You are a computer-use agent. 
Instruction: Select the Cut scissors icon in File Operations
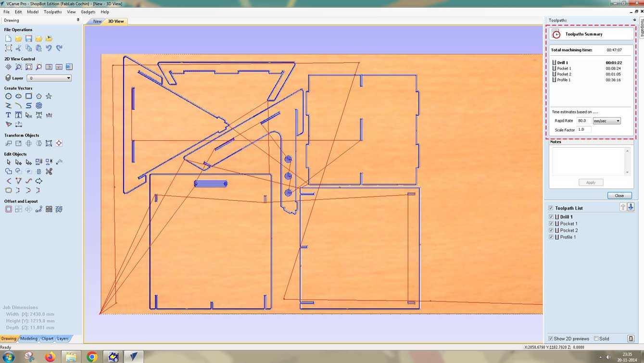click(x=18, y=48)
